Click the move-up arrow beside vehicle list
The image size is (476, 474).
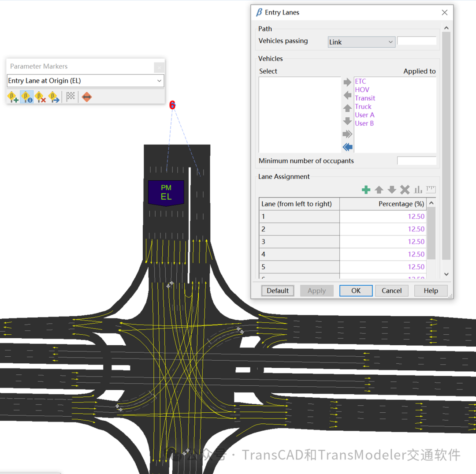[347, 108]
